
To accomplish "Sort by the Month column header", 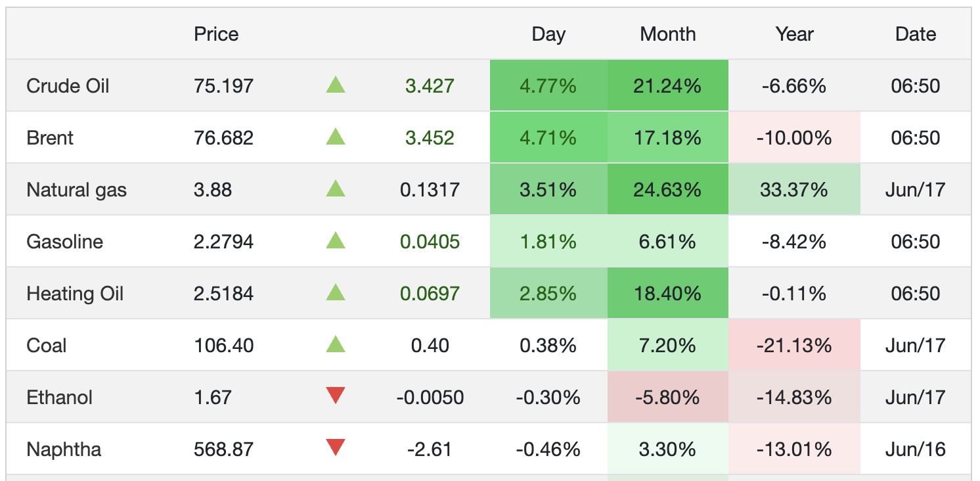I will (x=668, y=34).
